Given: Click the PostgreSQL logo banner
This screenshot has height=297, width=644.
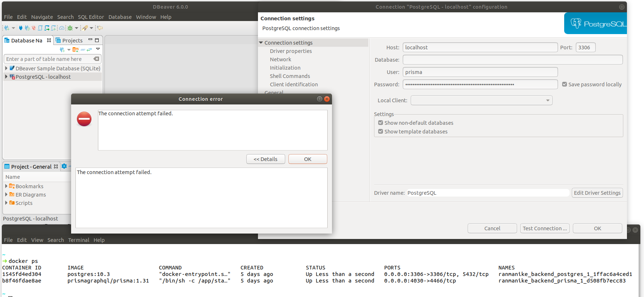Looking at the screenshot, I should point(595,24).
